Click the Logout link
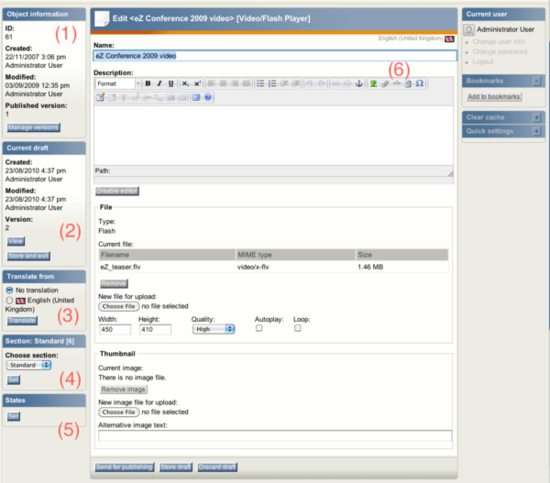550x483 pixels. (483, 62)
